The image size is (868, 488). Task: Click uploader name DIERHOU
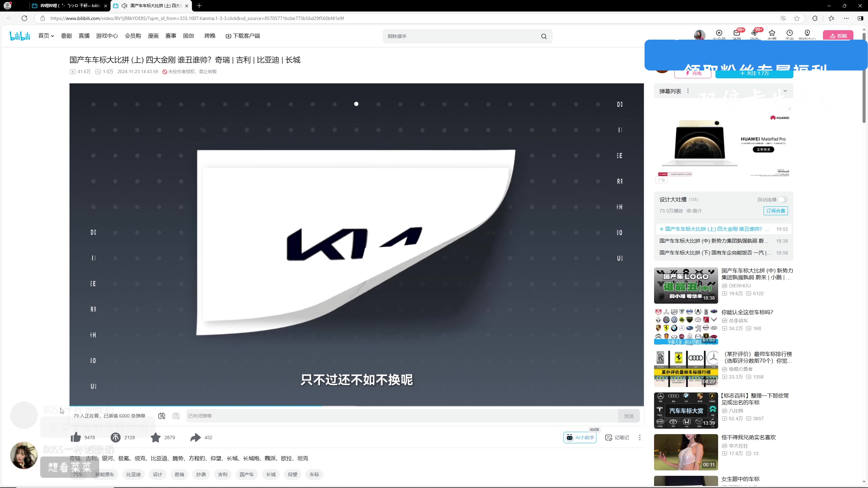click(740, 286)
